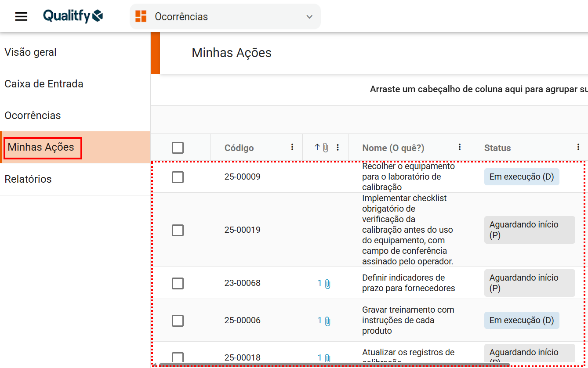Screen dimensions: 588x368
Task: Click the attachment paperclip for row 25-00006
Action: tap(327, 321)
